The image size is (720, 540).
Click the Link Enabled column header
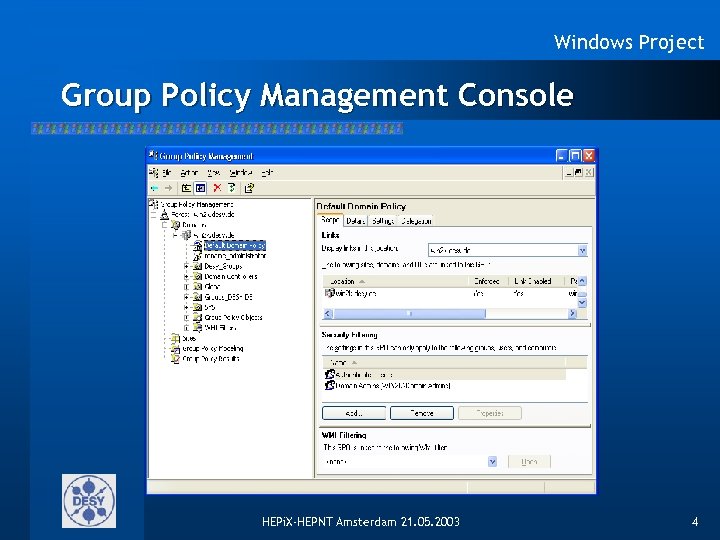pos(537,281)
